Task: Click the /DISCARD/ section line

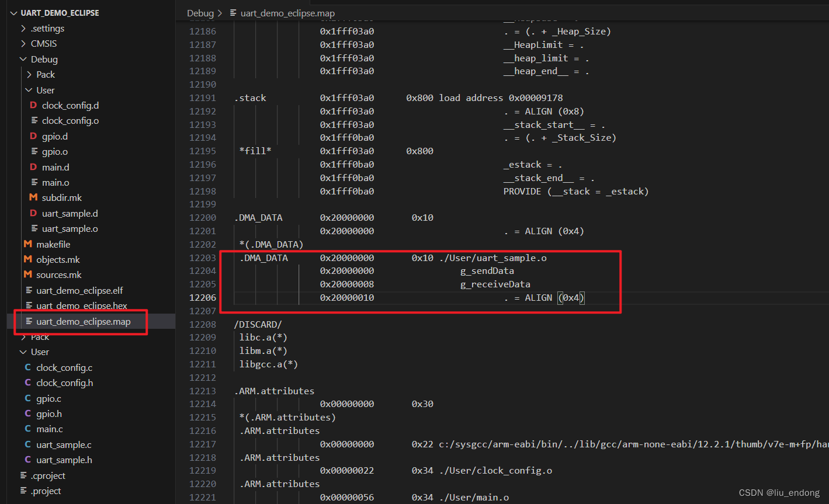Action: click(258, 324)
